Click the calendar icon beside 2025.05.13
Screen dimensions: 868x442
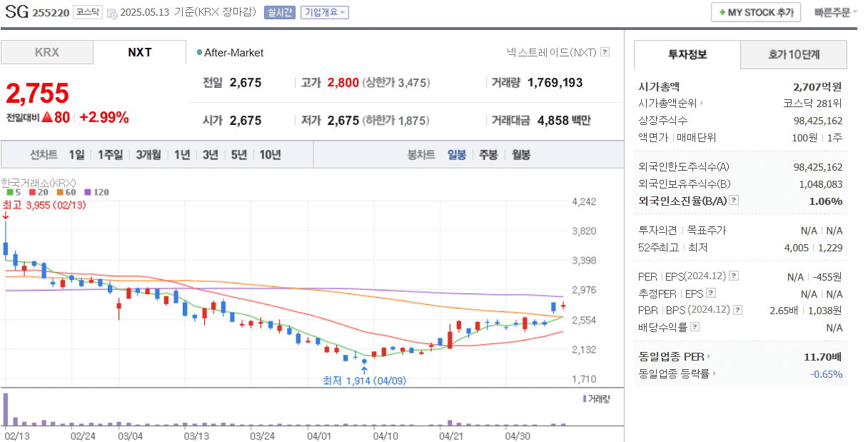coord(112,13)
